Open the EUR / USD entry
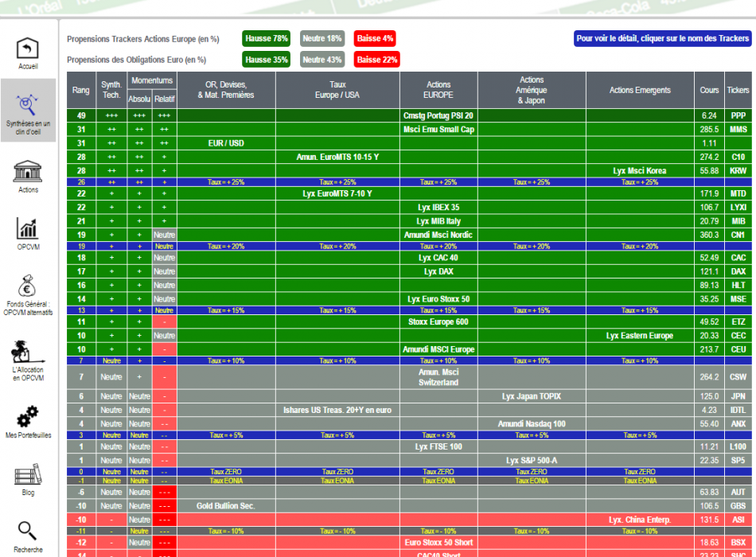This screenshot has width=756, height=557. tap(226, 143)
